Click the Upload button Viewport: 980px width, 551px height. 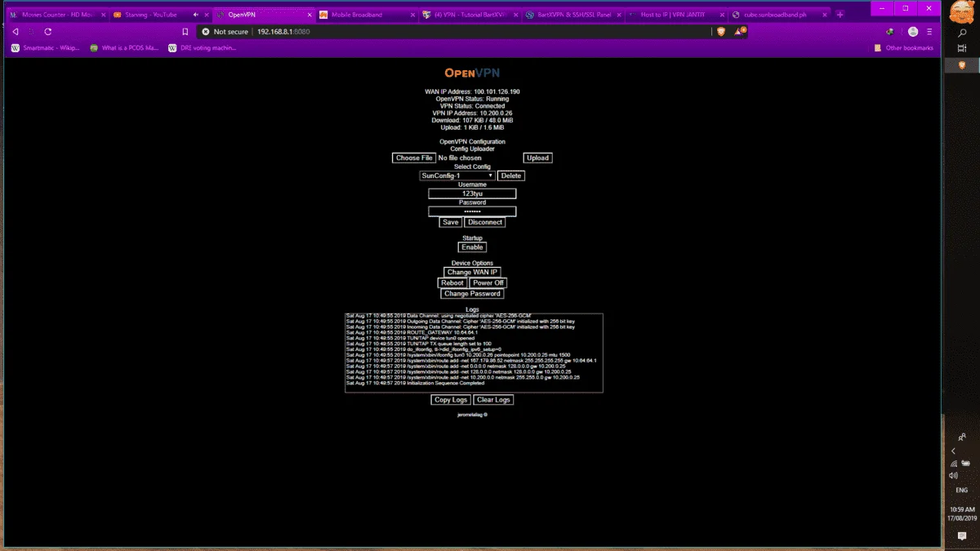click(x=537, y=158)
